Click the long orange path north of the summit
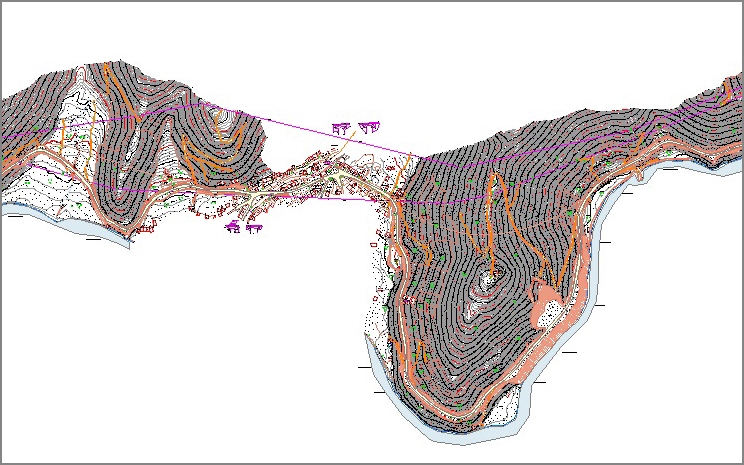The height and width of the screenshot is (465, 744). click(x=492, y=210)
